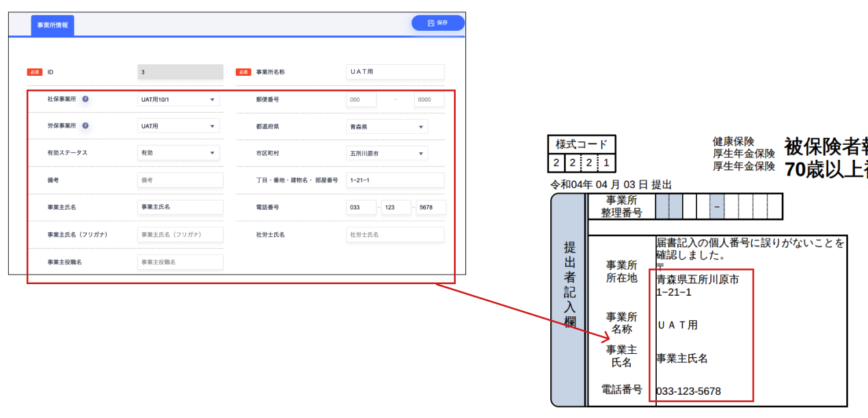Image resolution: width=868 pixels, height=418 pixels.
Task: Click the 電話番号 field containing 5678
Action: coord(431,208)
